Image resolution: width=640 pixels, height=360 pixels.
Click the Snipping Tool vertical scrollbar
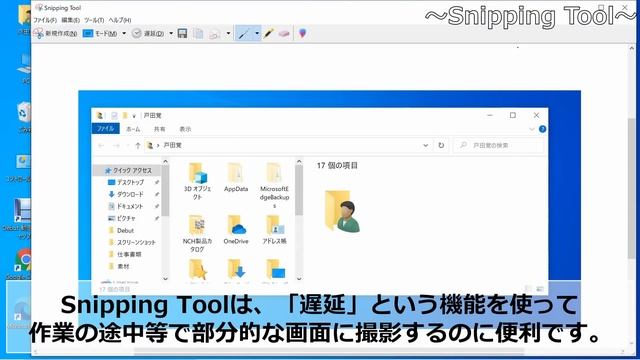click(x=632, y=188)
